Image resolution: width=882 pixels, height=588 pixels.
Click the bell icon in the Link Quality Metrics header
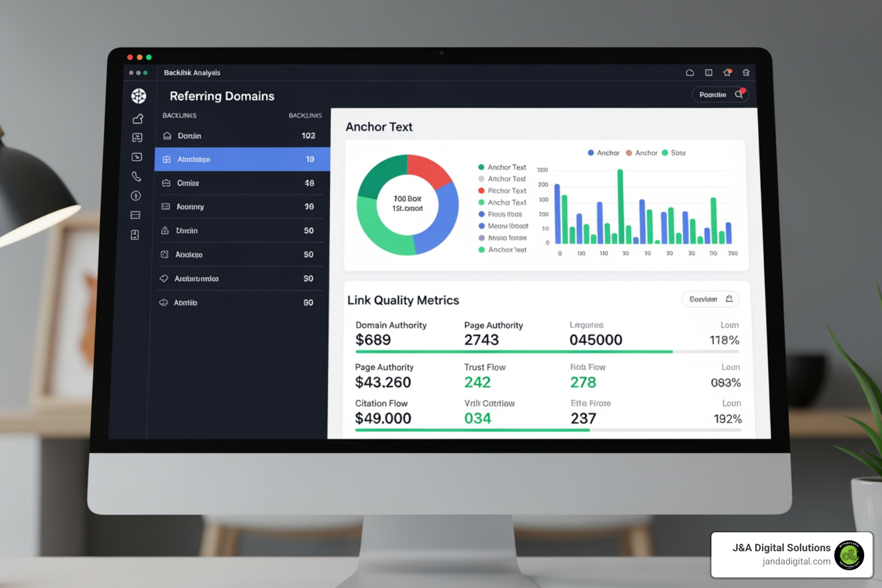click(x=729, y=299)
